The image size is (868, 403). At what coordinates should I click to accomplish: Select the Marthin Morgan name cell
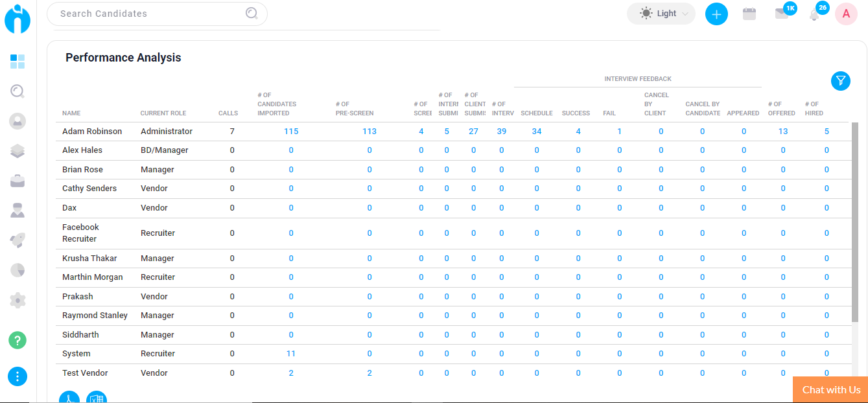(x=92, y=277)
